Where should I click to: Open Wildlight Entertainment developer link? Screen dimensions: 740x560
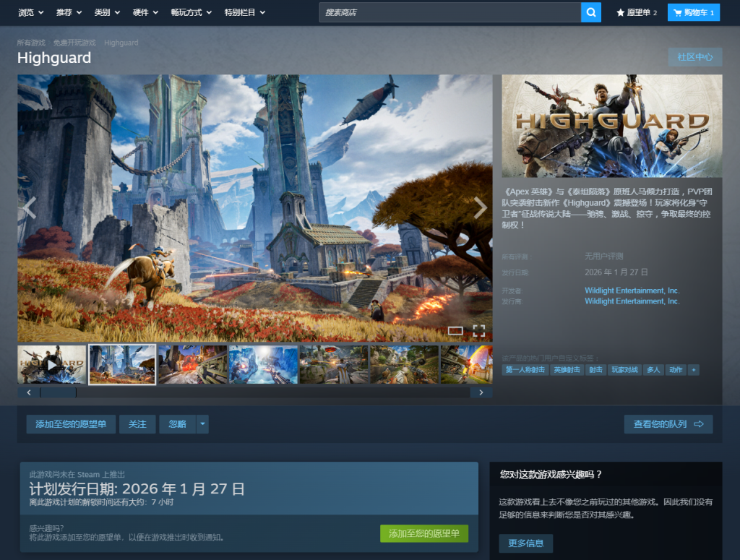point(632,290)
